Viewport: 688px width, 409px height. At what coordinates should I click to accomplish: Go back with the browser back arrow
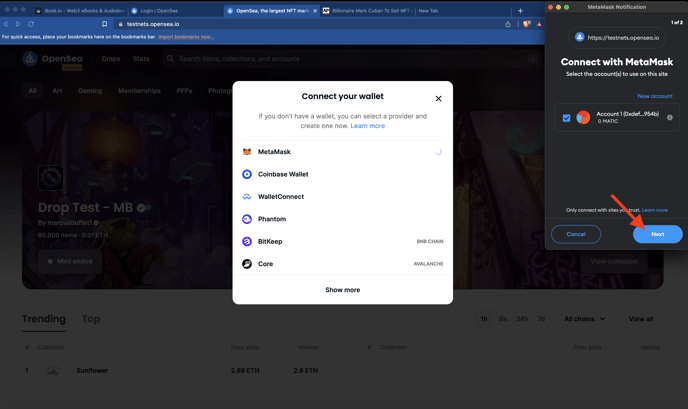[5, 24]
